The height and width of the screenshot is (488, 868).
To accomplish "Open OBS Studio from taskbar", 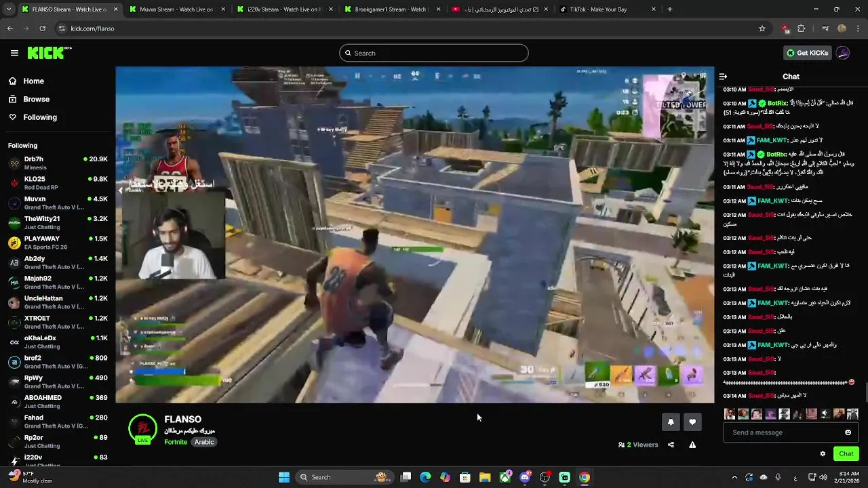I will coord(545,477).
